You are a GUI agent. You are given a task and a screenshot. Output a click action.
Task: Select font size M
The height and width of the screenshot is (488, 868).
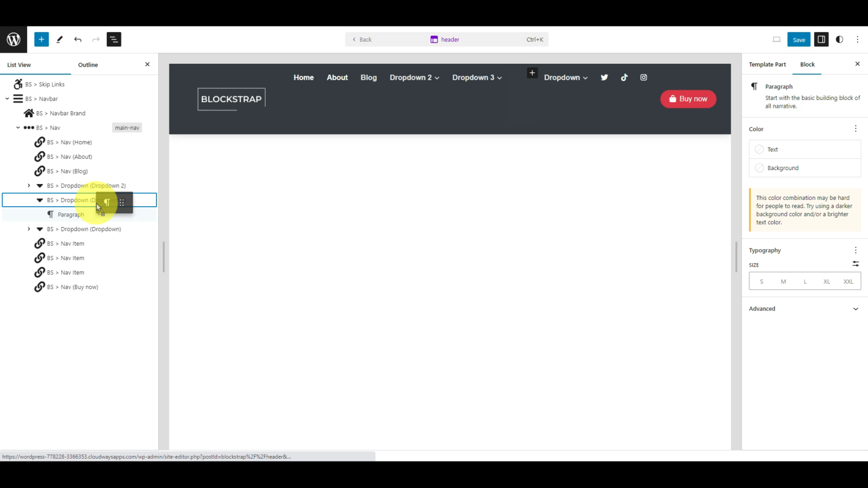[783, 281]
